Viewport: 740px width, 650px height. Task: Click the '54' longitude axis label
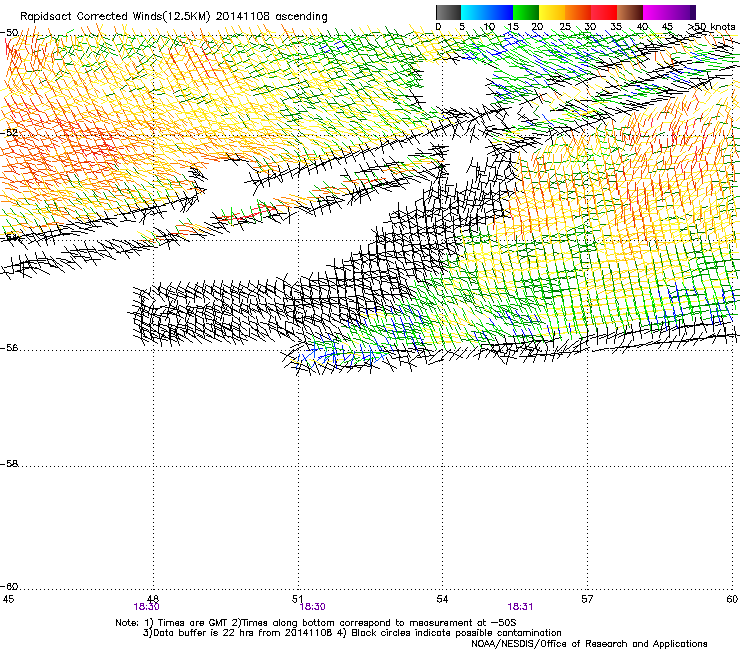[442, 599]
